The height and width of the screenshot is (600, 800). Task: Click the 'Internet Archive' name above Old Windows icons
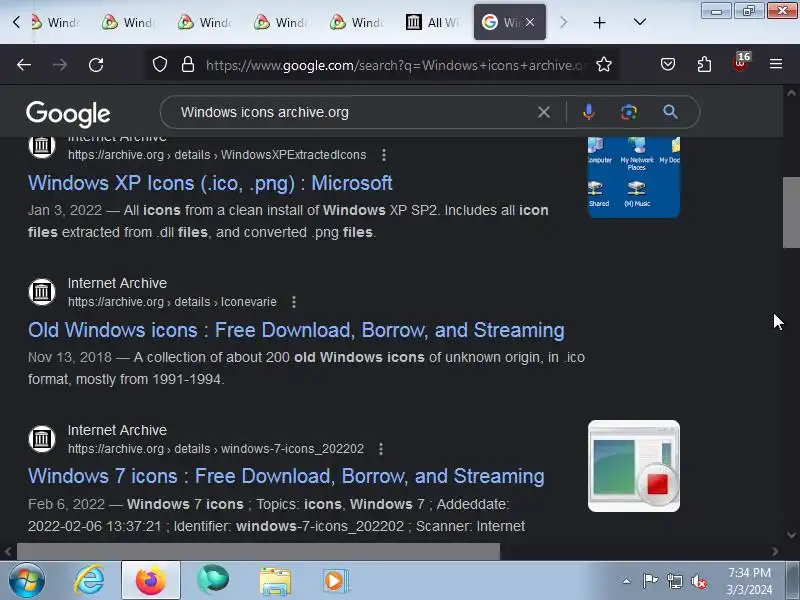[117, 283]
